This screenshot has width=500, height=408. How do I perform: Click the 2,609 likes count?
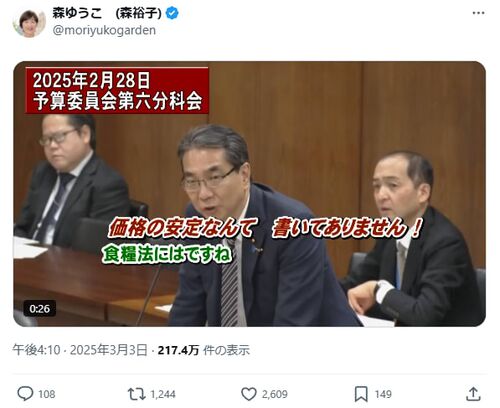pos(275,394)
